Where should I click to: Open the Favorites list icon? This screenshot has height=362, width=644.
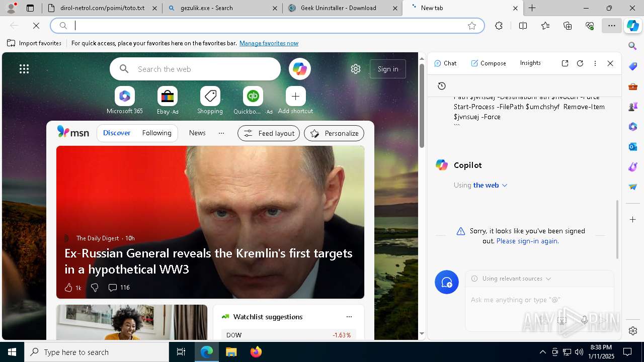545,26
